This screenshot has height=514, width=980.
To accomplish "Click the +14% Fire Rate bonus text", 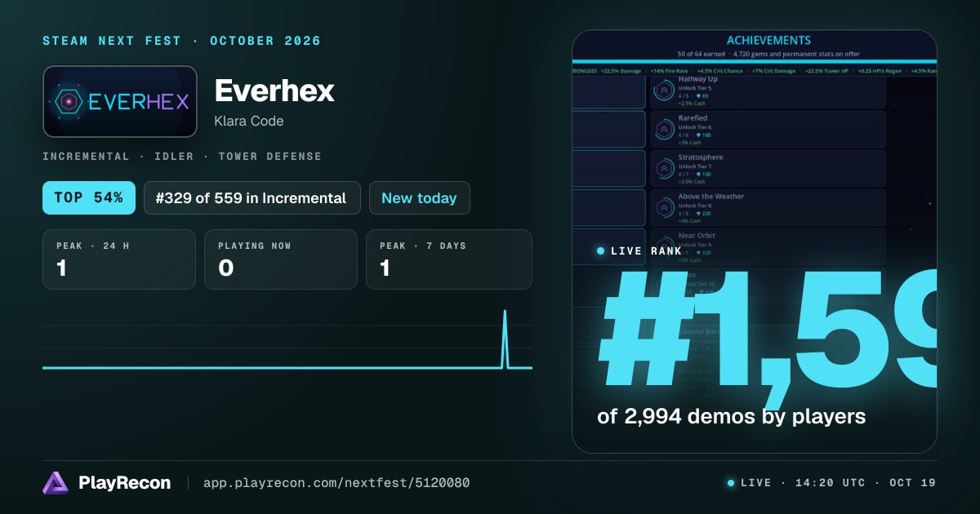I will coord(669,71).
